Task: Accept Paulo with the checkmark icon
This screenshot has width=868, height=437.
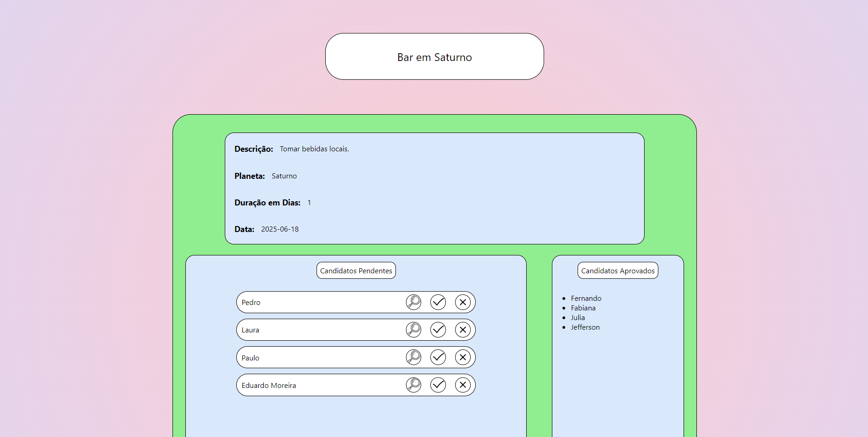Action: point(438,357)
